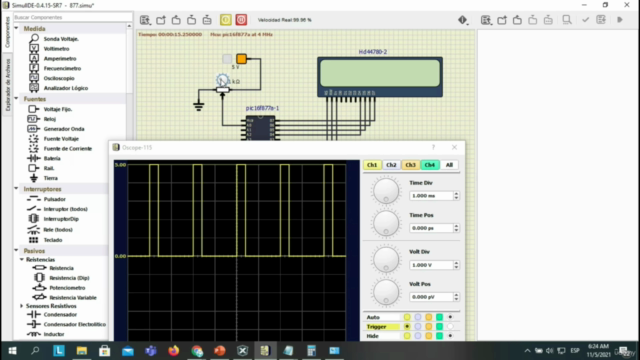Enable Auto for the yellow channel
The width and height of the screenshot is (640, 360).
click(407, 317)
